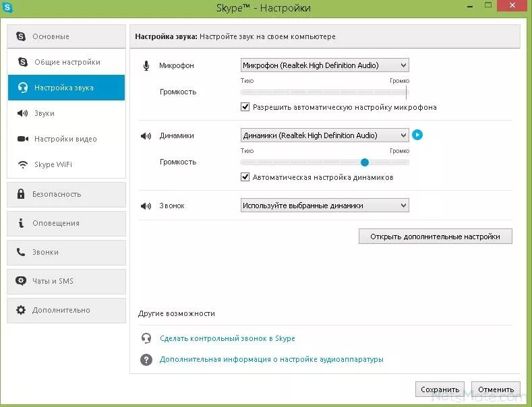Open the Микрофон device dropdown
The image size is (532, 407).
[325, 65]
